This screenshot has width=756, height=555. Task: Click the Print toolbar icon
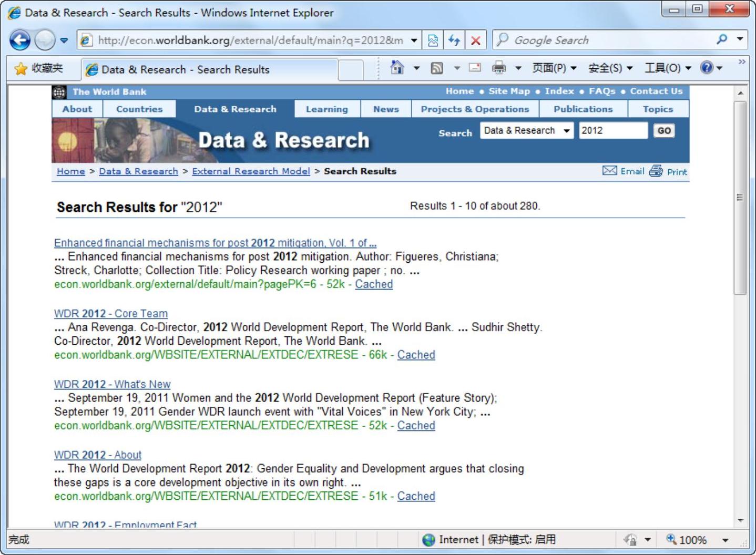(499, 68)
